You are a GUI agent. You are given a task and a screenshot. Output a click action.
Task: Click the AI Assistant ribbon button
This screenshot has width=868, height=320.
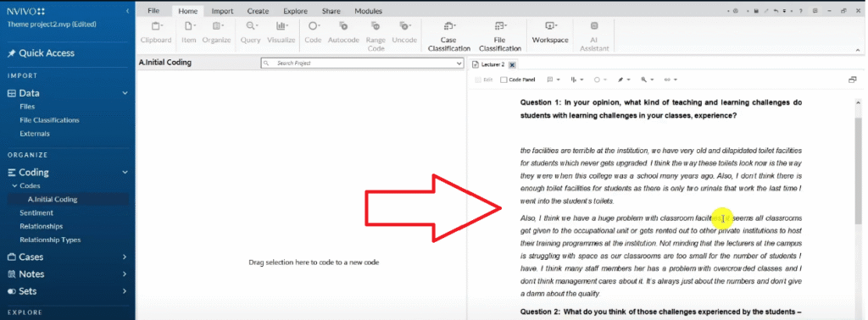594,36
